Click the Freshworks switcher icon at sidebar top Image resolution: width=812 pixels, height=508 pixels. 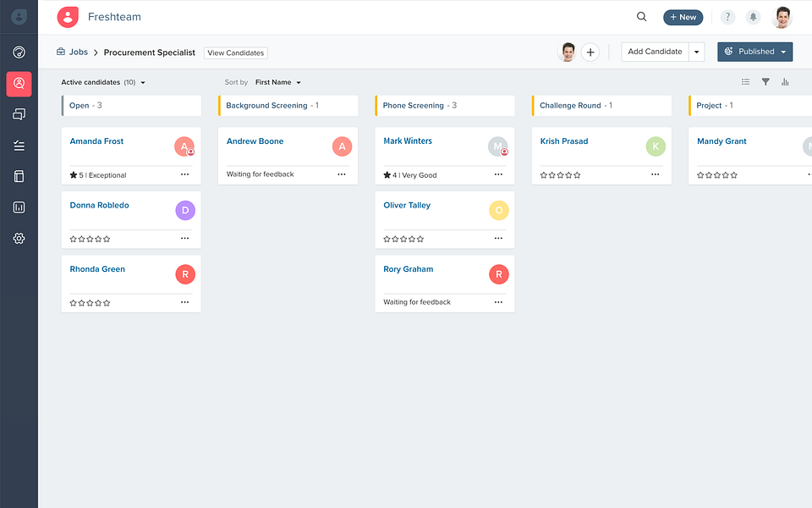point(19,17)
